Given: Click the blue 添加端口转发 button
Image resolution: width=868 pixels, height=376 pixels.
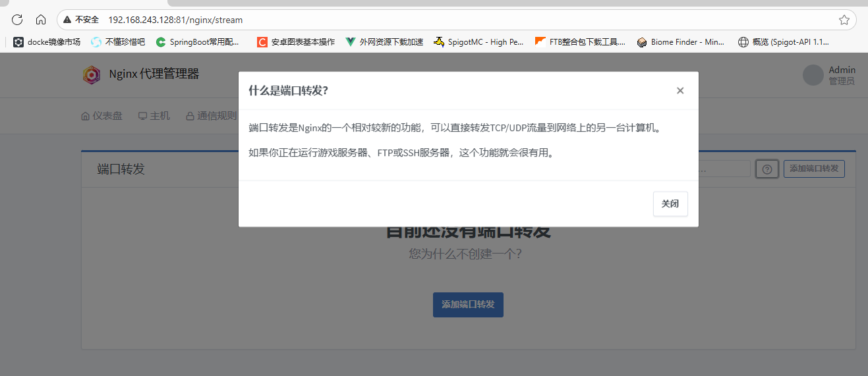Looking at the screenshot, I should 468,305.
